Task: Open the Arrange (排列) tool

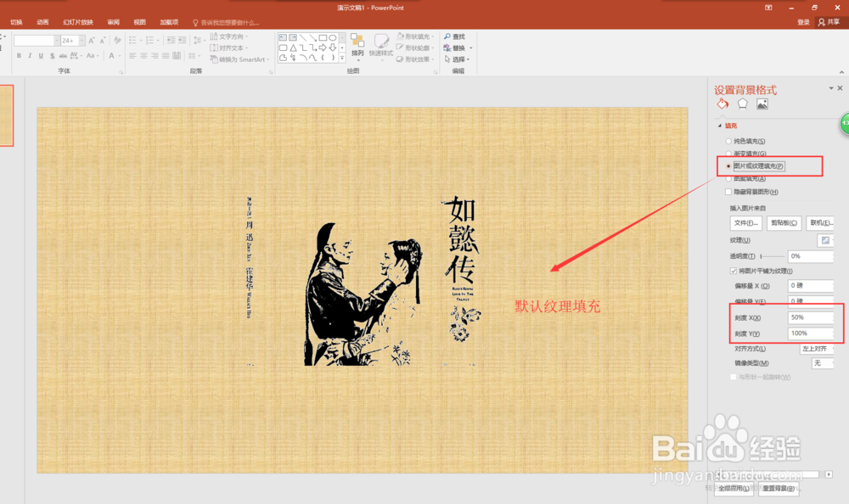Action: coord(357,46)
